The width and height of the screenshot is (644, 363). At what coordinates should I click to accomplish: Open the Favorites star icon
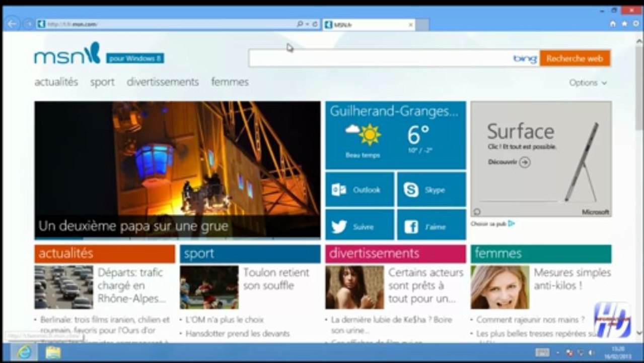(x=624, y=24)
